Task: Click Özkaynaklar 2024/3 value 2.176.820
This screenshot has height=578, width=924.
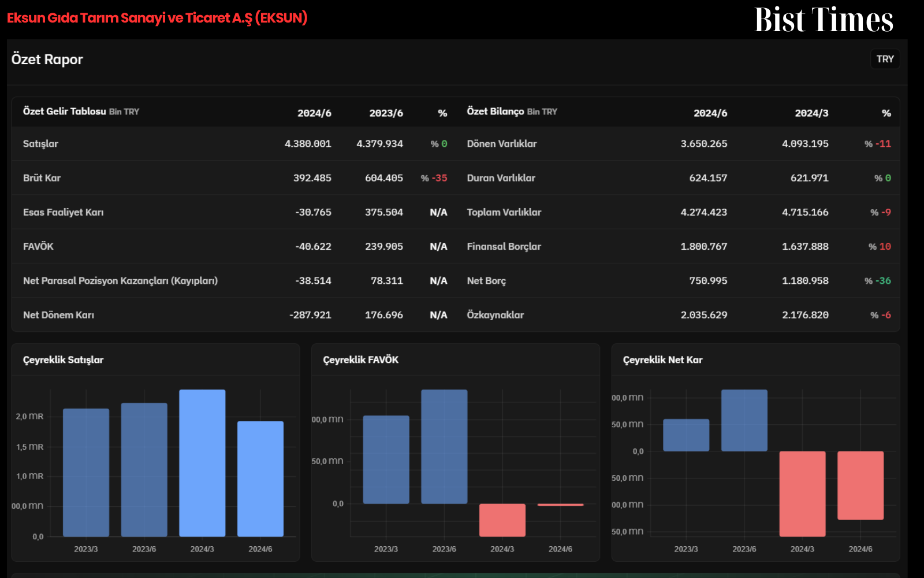Action: pyautogui.click(x=805, y=315)
